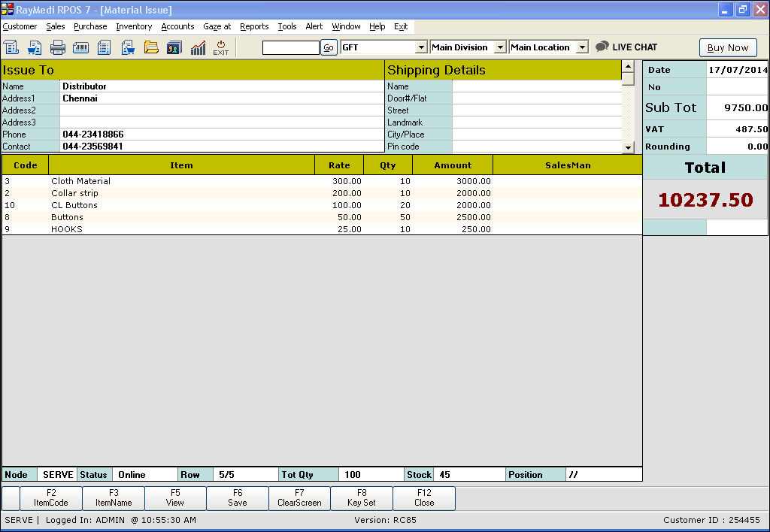Open the Inventory menu

[x=134, y=26]
